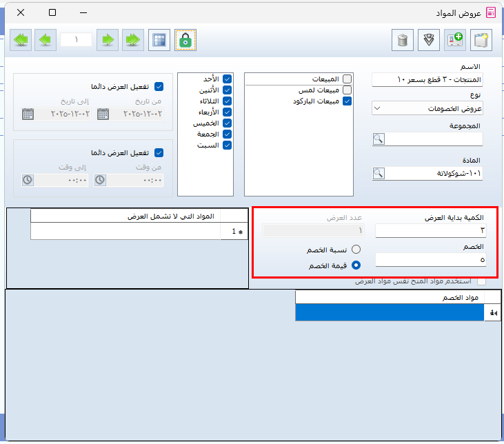Click the trash delete icon
The height and width of the screenshot is (444, 504).
403,40
